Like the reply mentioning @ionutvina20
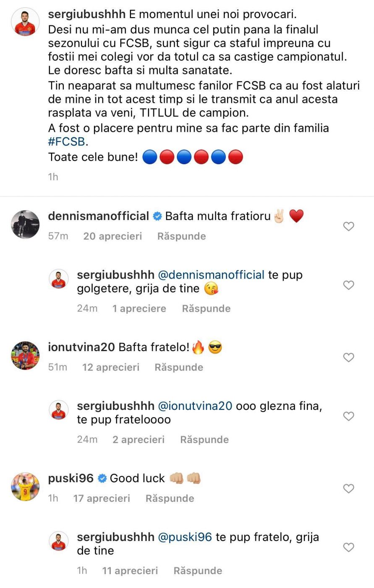The image size is (374, 588). (349, 416)
